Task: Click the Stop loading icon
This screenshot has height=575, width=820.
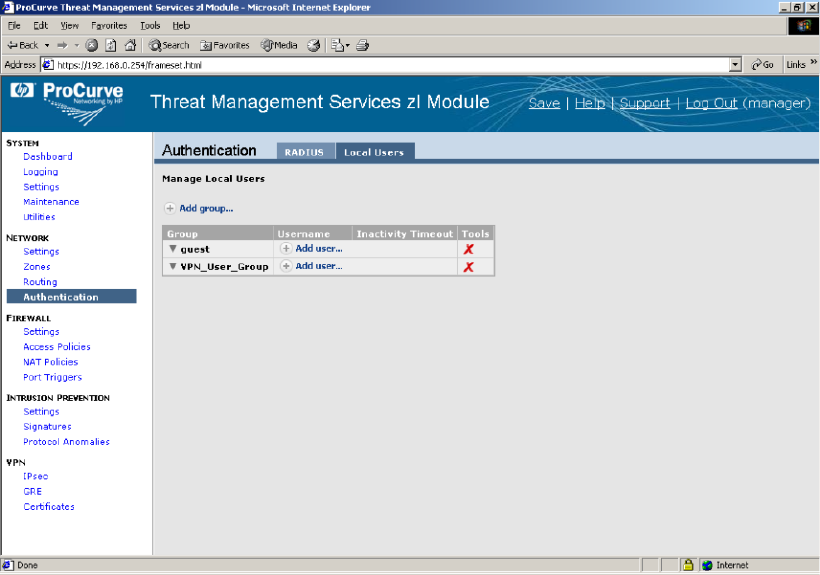Action: 92,45
